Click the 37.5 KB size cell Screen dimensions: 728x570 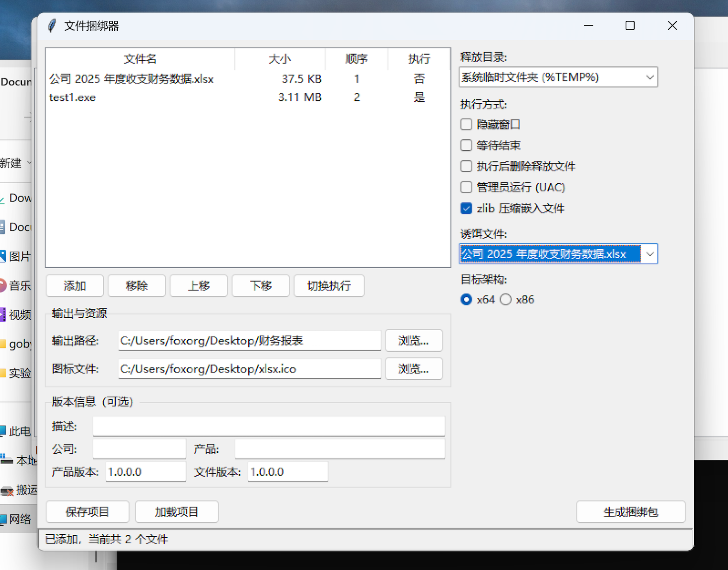pyautogui.click(x=301, y=79)
